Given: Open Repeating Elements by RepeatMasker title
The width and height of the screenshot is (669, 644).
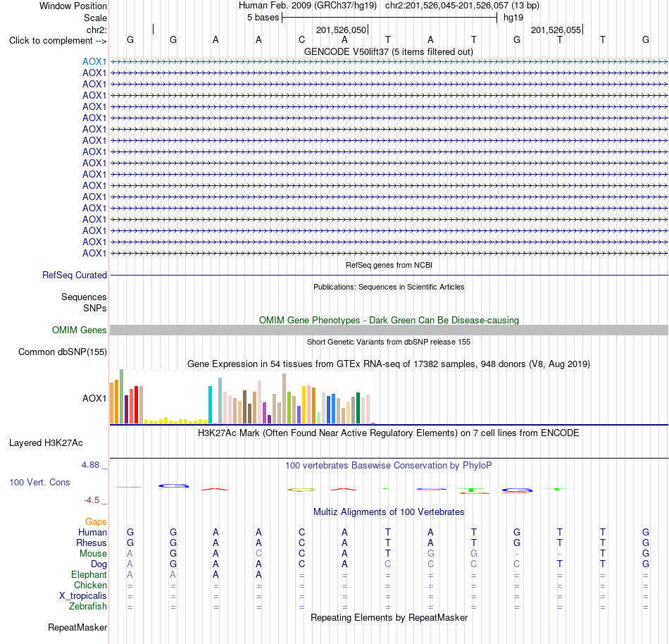Looking at the screenshot, I should [389, 617].
